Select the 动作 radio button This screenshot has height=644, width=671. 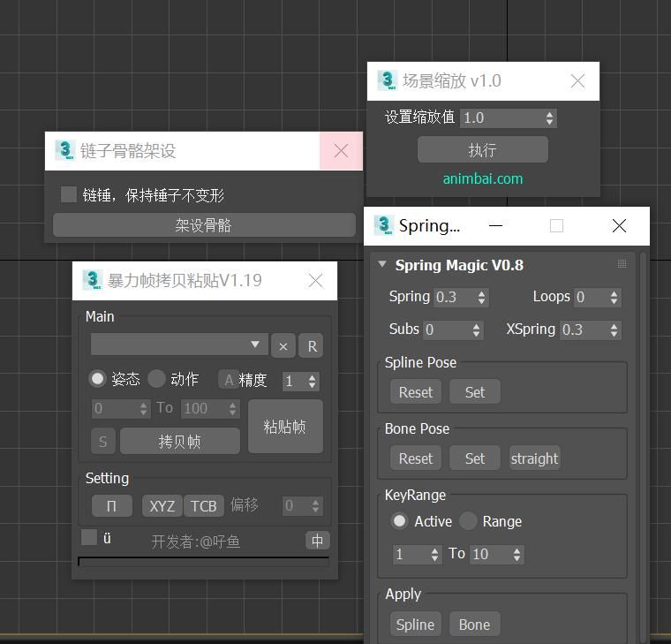[157, 379]
